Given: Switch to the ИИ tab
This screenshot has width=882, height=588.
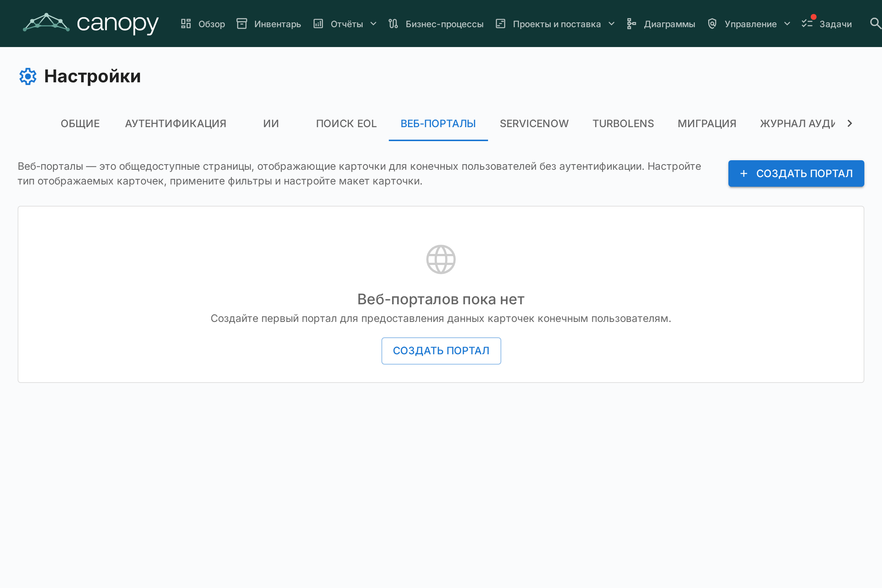Looking at the screenshot, I should coord(271,123).
